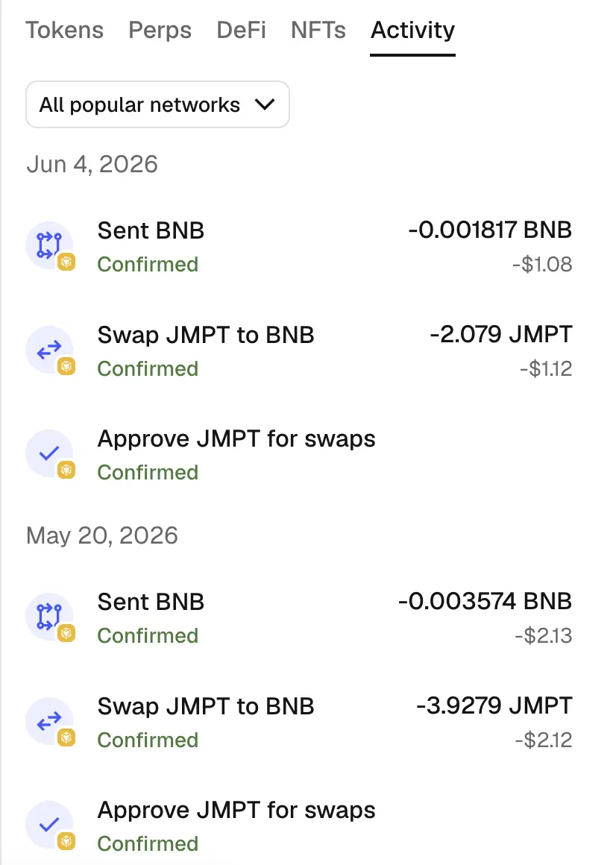This screenshot has height=865, width=616.
Task: Click the BNB chain badge on the -3.9279 JMPT swap icon
Action: [66, 737]
